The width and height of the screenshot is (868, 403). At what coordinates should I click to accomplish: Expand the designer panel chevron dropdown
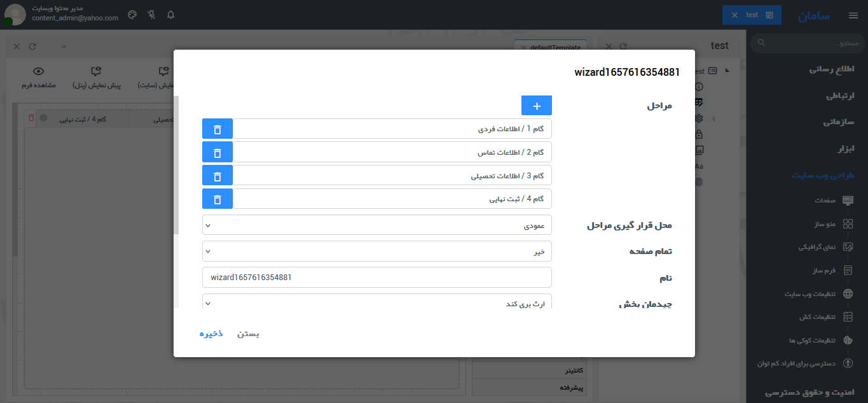click(64, 46)
